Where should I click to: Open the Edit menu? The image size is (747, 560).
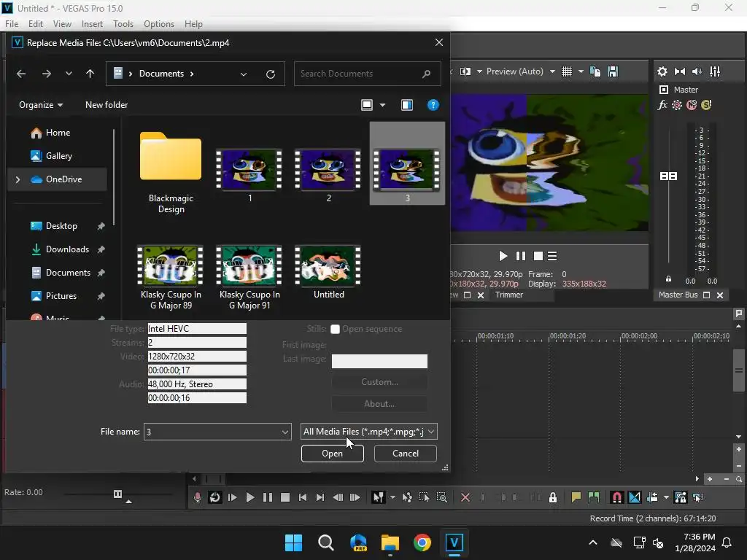tap(36, 24)
